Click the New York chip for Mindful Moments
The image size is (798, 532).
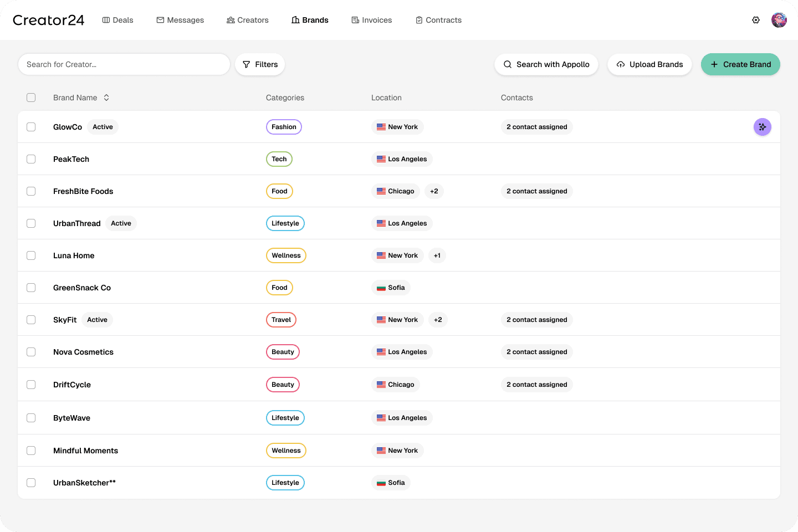point(397,451)
